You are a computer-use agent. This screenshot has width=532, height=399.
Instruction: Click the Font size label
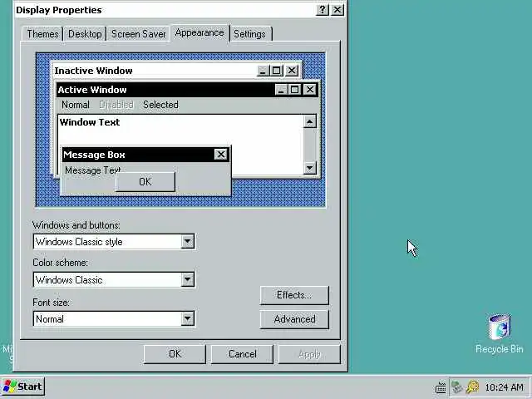pyautogui.click(x=51, y=302)
